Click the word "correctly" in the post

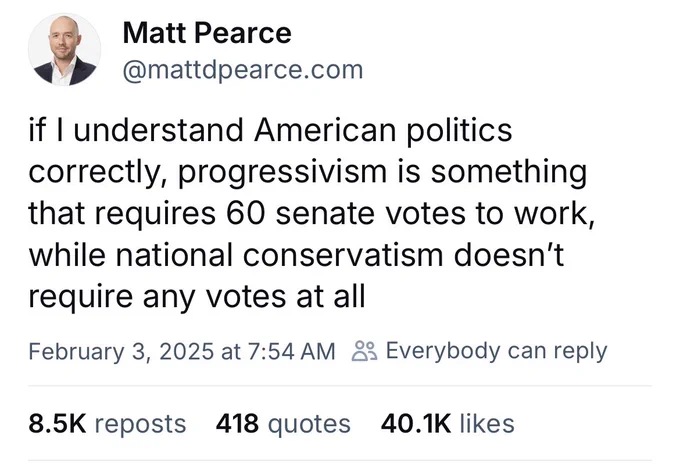click(94, 173)
